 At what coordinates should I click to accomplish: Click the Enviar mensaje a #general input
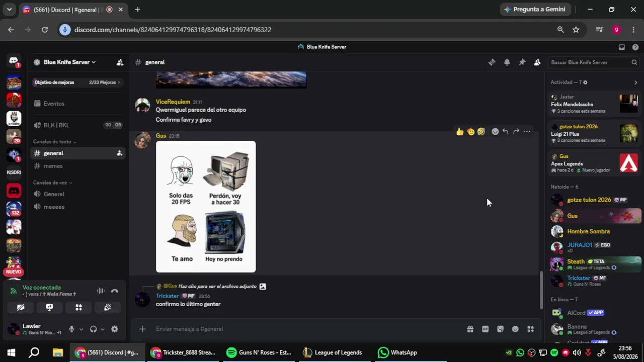[307, 329]
